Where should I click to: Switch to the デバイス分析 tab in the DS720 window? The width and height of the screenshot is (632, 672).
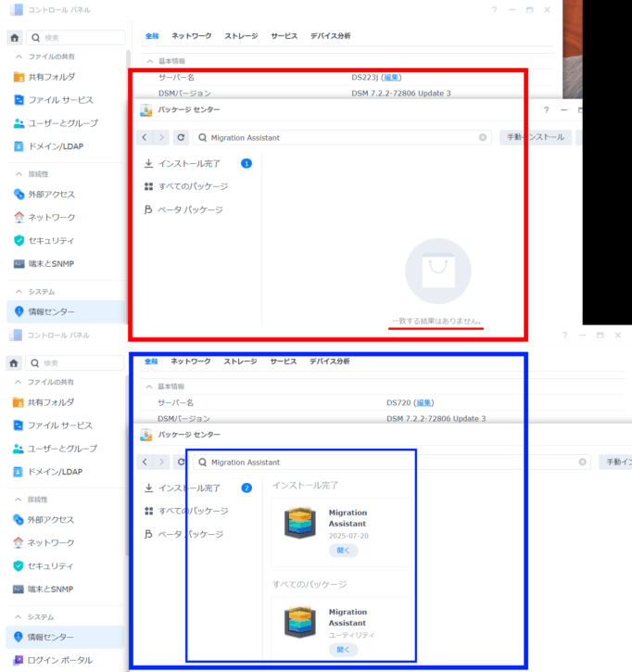click(330, 361)
